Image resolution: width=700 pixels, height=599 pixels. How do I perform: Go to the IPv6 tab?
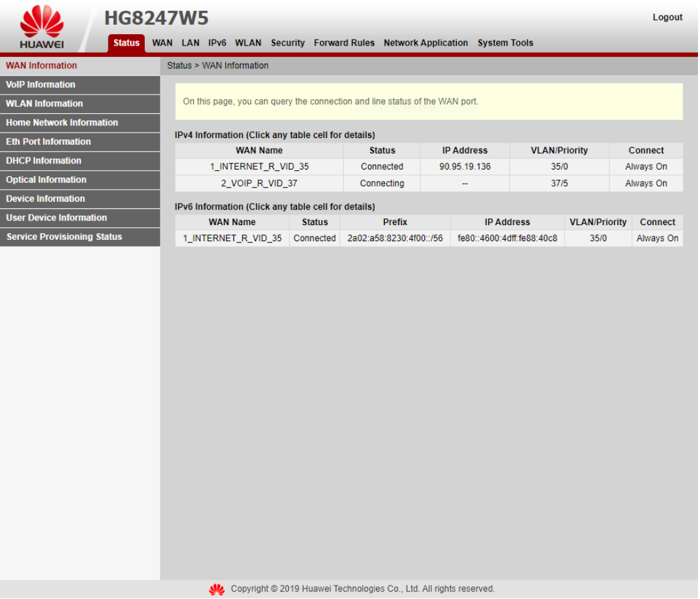pyautogui.click(x=217, y=43)
